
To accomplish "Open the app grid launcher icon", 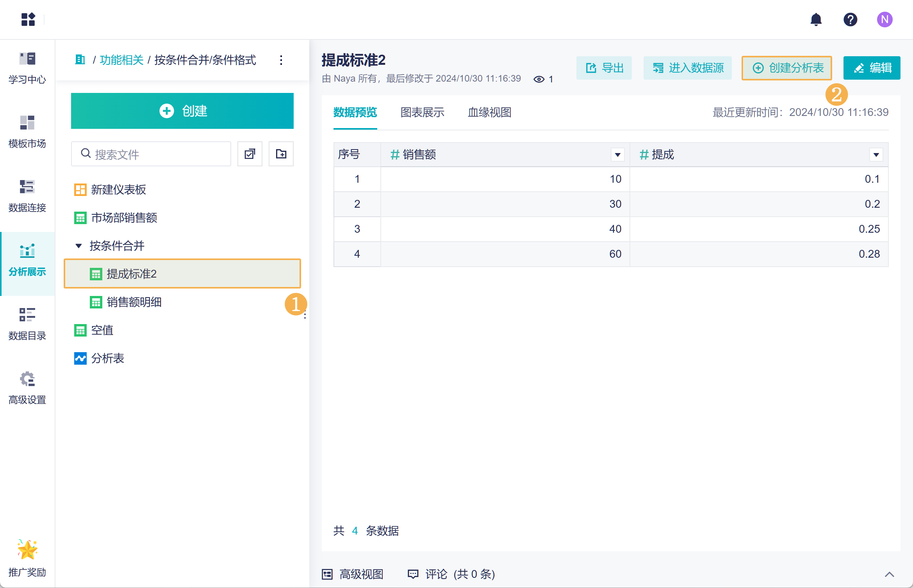I will pyautogui.click(x=28, y=20).
